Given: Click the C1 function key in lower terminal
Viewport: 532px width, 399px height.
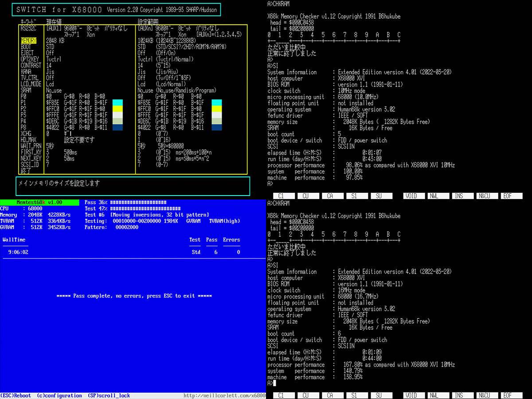Looking at the screenshot, I should (281, 395).
